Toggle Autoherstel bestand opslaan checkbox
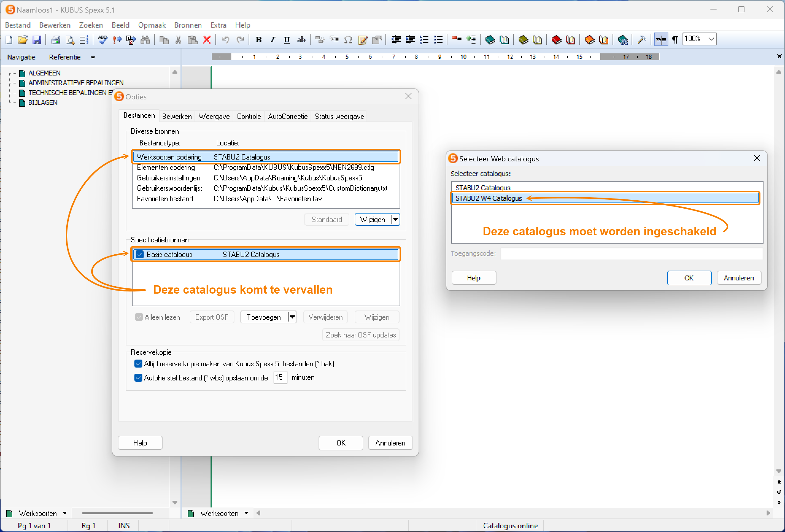 (138, 378)
